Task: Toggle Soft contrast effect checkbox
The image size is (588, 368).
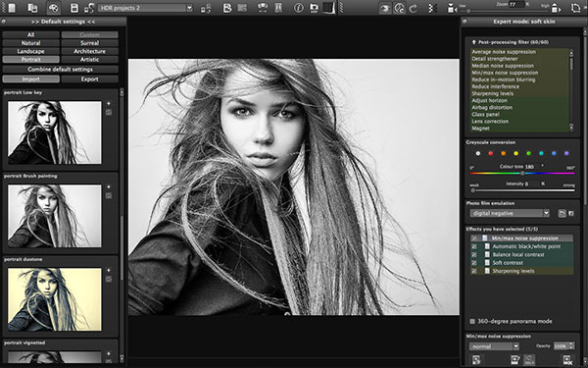Action: (x=474, y=263)
